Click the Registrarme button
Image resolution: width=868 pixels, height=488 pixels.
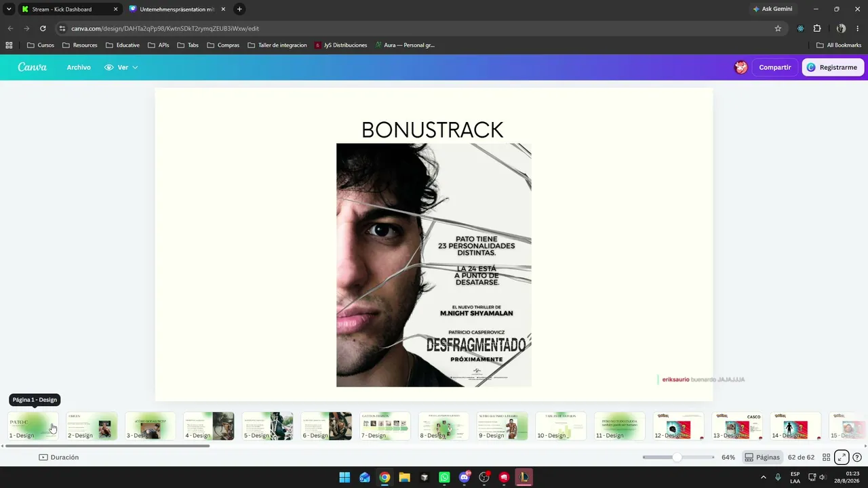833,67
